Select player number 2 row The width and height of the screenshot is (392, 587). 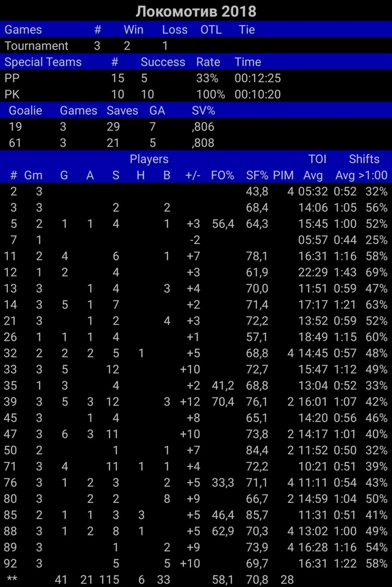196,191
